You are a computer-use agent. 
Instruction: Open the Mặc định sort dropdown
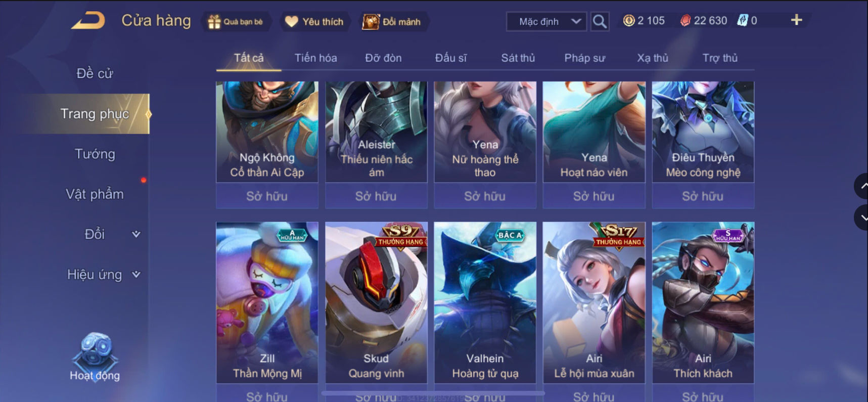click(x=546, y=21)
